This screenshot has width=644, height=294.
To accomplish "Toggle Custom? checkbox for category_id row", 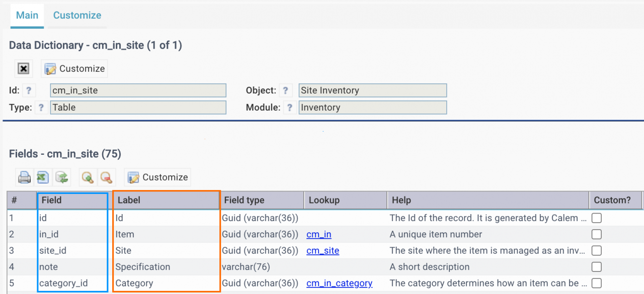I will pyautogui.click(x=597, y=283).
